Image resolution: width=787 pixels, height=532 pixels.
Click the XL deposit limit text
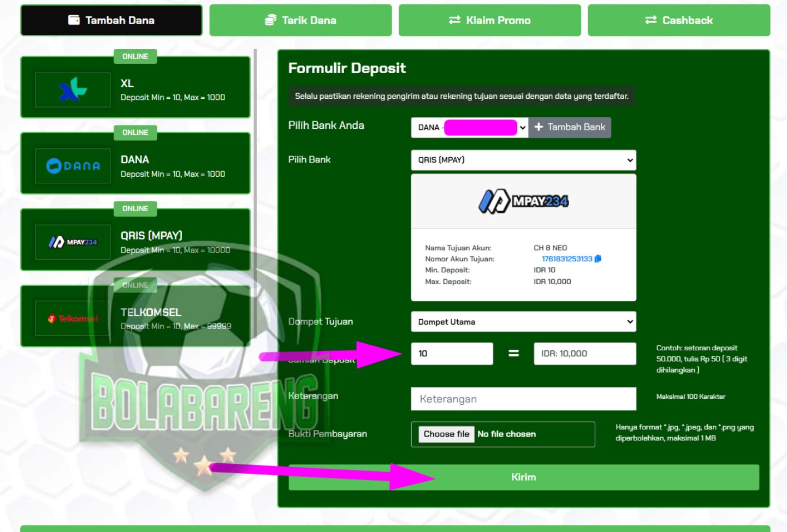[x=173, y=97]
